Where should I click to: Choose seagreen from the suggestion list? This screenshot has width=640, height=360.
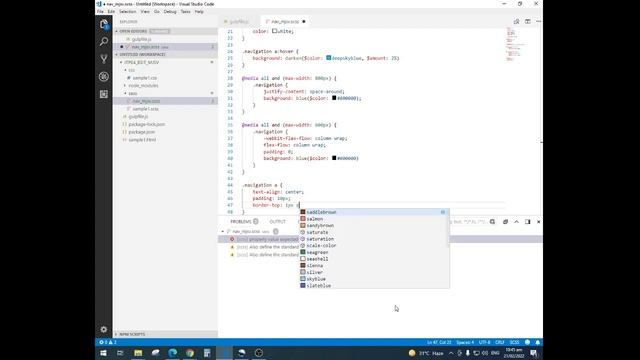pyautogui.click(x=374, y=252)
